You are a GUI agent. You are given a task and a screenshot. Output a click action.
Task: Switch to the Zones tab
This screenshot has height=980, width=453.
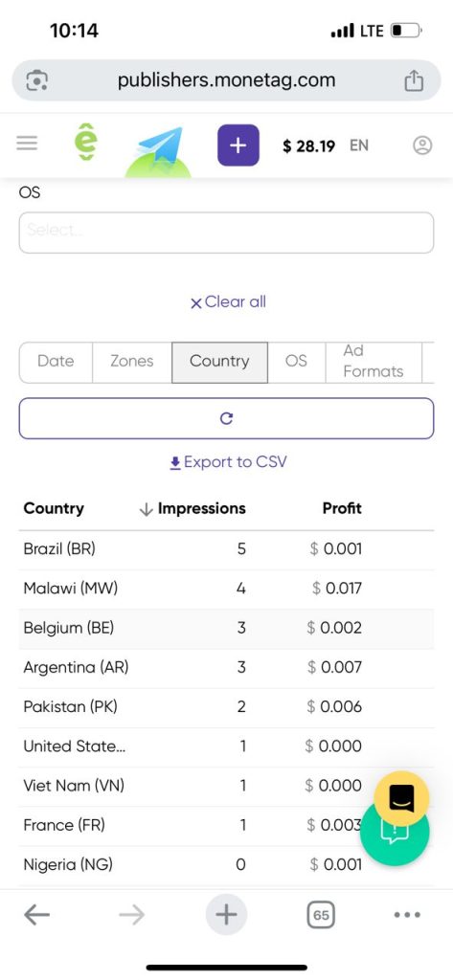(132, 361)
